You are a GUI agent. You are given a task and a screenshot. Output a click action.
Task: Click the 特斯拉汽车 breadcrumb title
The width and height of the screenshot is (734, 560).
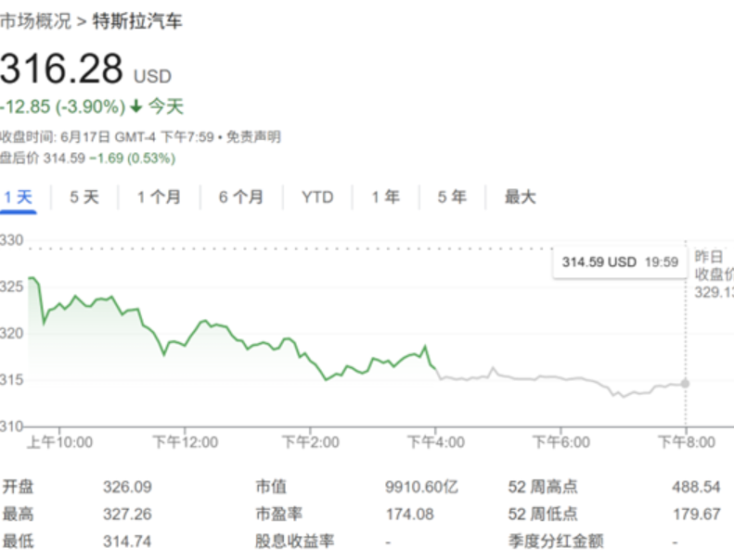tap(136, 21)
